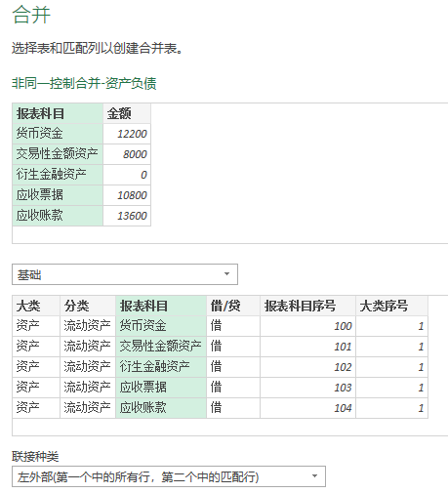Click the 104 sequence number cell
The image size is (448, 493).
click(307, 408)
